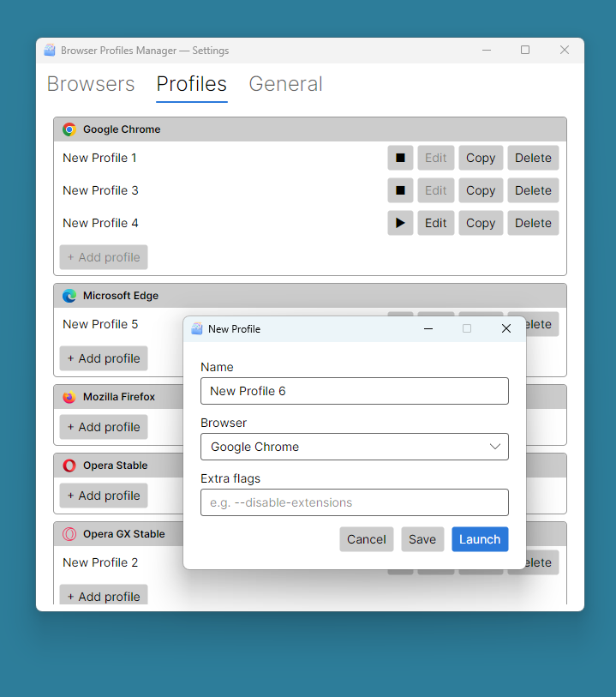Delete New Profile 3
This screenshot has width=616, height=697.
pyautogui.click(x=533, y=190)
